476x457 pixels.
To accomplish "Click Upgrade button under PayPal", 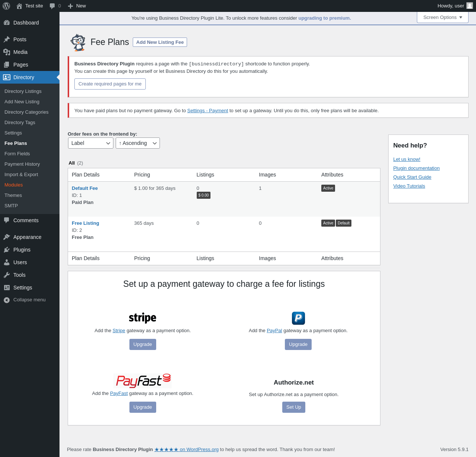I will click(x=298, y=344).
